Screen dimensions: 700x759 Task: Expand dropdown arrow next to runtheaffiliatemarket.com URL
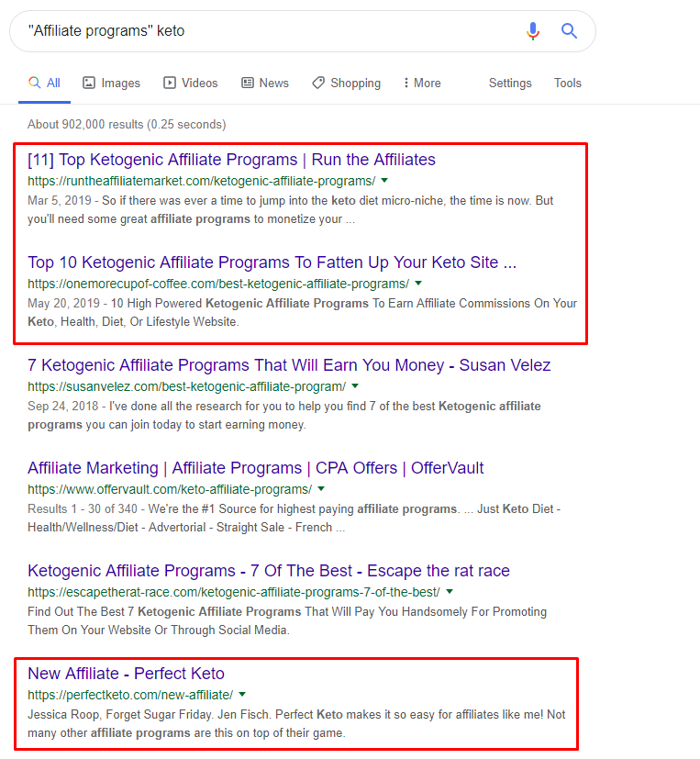pyautogui.click(x=384, y=181)
